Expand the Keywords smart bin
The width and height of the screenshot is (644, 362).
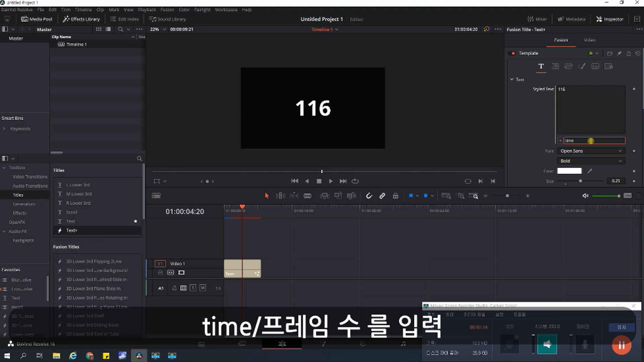click(4, 129)
